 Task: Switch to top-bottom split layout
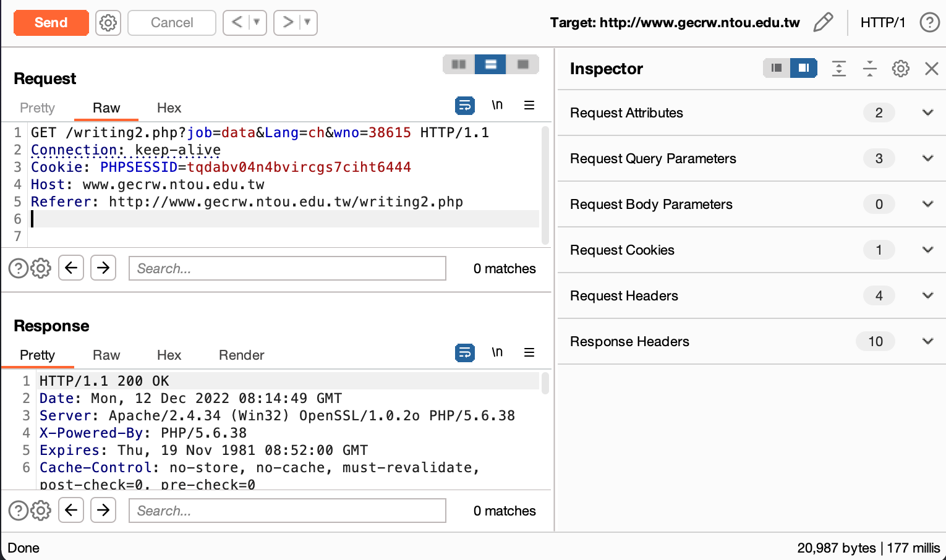pyautogui.click(x=491, y=64)
